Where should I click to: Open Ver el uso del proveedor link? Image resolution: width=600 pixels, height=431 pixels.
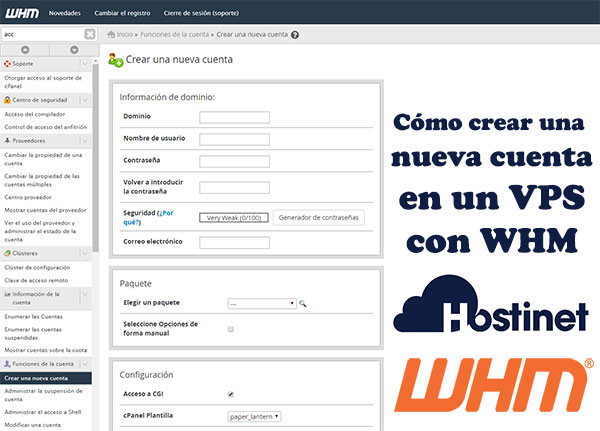click(x=40, y=231)
